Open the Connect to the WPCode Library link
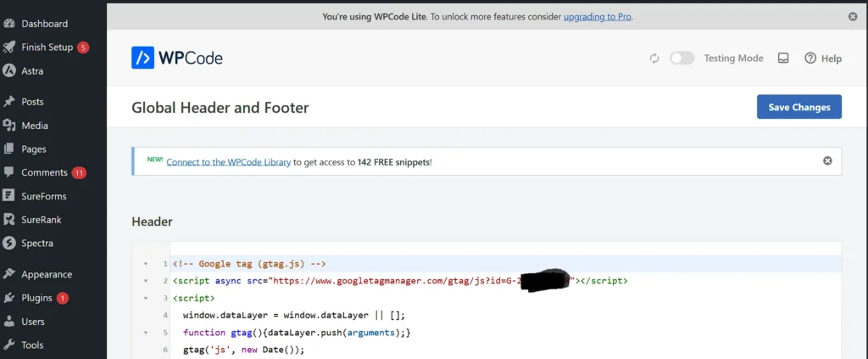868x359 pixels. [229, 162]
